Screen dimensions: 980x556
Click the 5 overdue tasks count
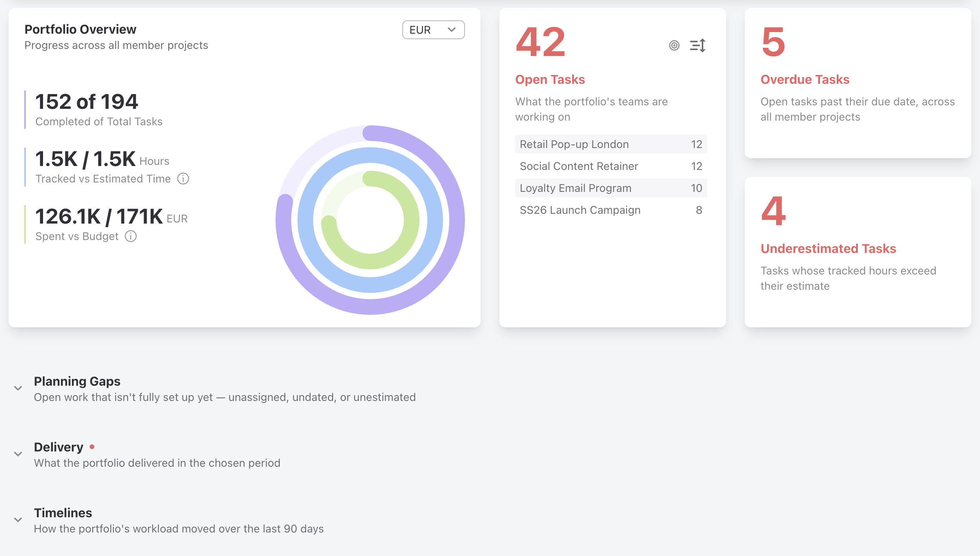pyautogui.click(x=773, y=42)
